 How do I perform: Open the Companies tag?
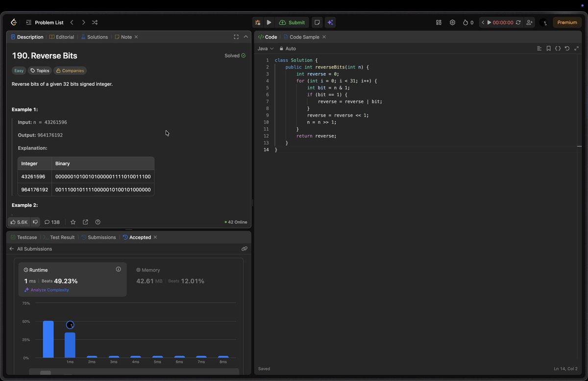[70, 71]
